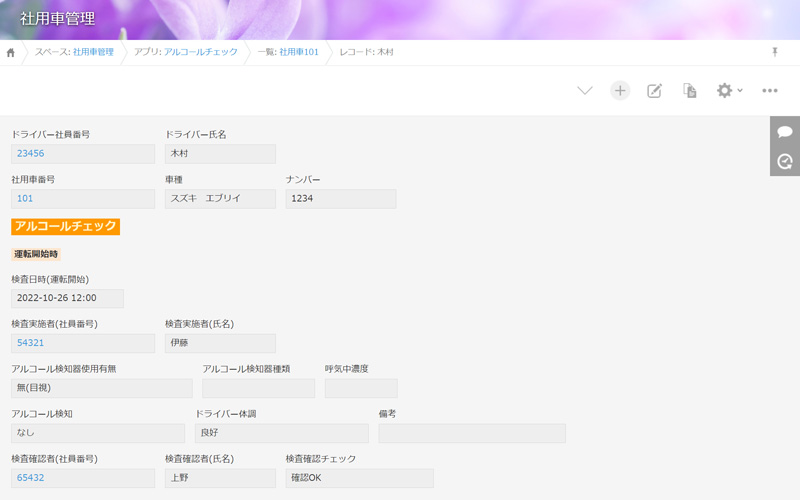Click the アルコール検知器使用有無 label
The width and height of the screenshot is (800, 500).
64,369
